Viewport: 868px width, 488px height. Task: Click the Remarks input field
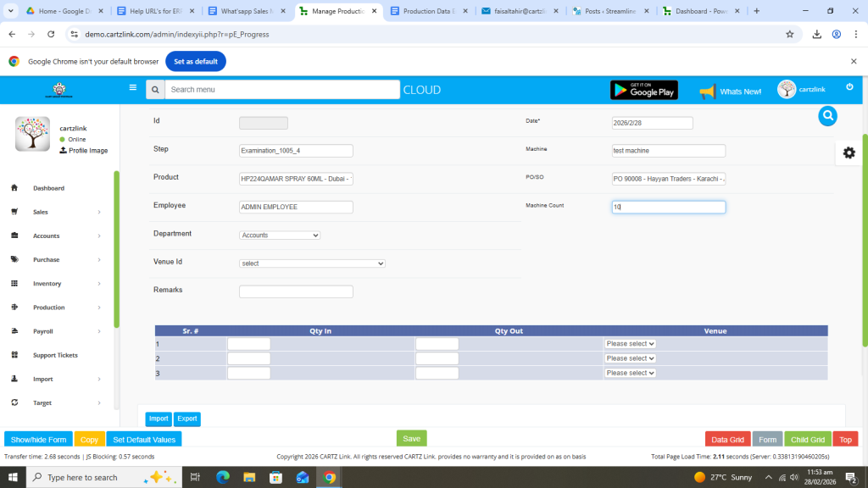point(296,291)
